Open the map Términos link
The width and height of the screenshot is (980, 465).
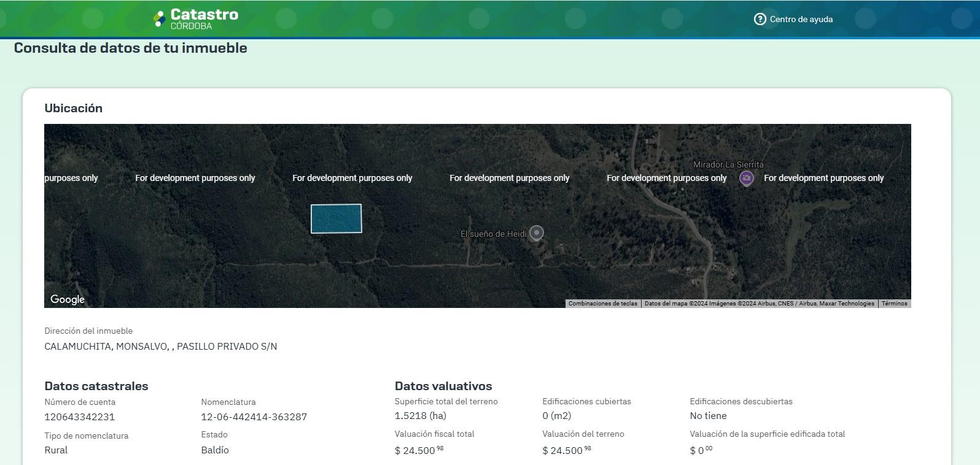(895, 304)
